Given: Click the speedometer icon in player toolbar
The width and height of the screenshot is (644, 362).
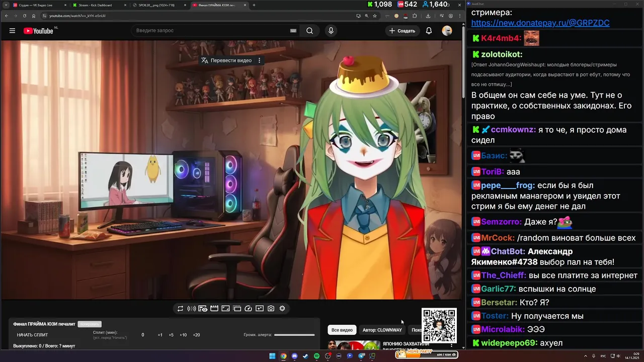Looking at the screenshot, I should (x=248, y=308).
